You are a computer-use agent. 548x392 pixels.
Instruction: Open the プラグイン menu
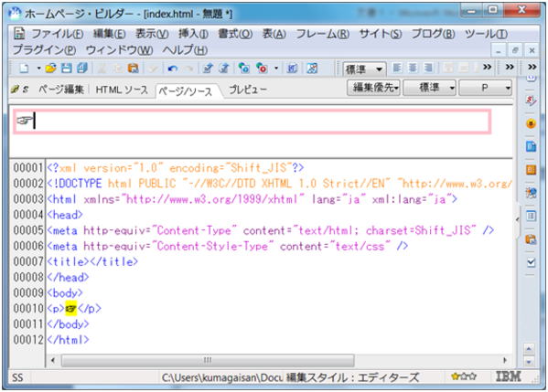45,50
